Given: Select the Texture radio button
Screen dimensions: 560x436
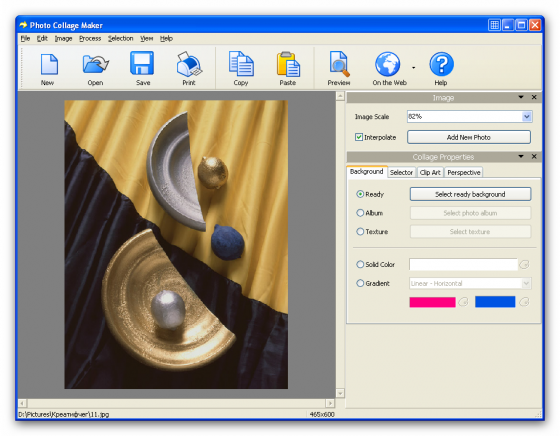Looking at the screenshot, I should tap(360, 231).
